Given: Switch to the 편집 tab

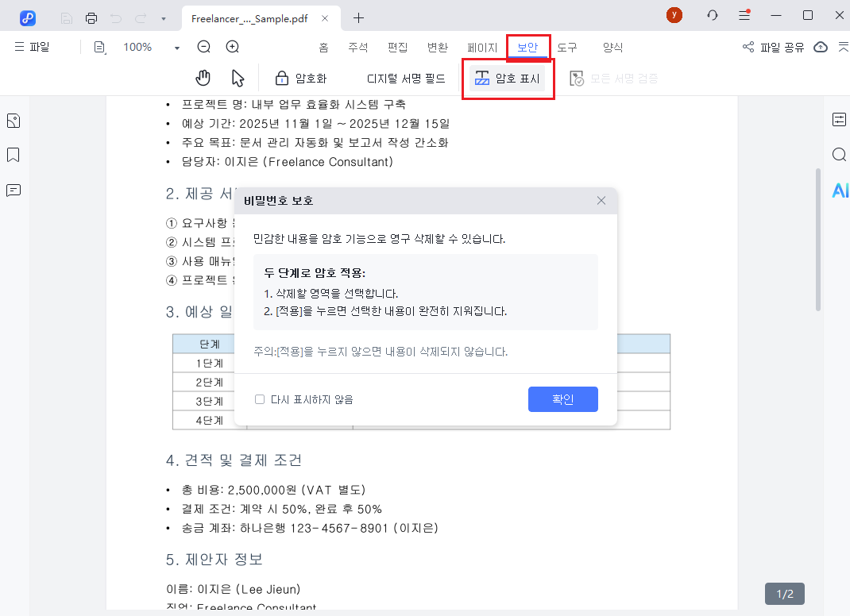Looking at the screenshot, I should point(397,48).
